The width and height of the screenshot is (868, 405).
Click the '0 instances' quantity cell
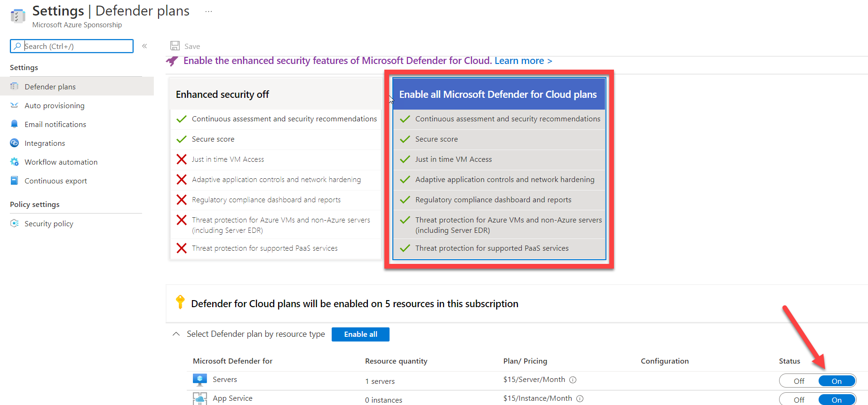(383, 400)
